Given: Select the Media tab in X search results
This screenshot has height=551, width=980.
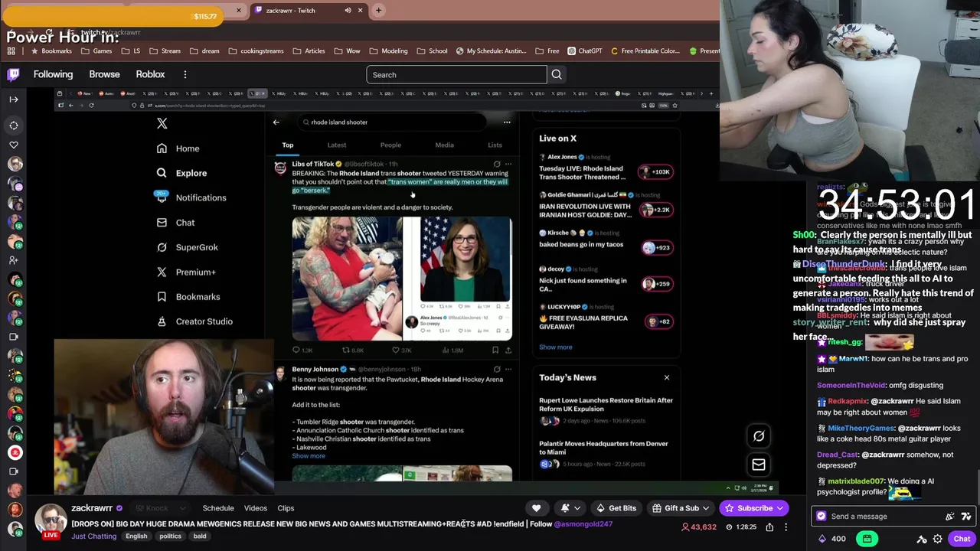Looking at the screenshot, I should [x=444, y=145].
